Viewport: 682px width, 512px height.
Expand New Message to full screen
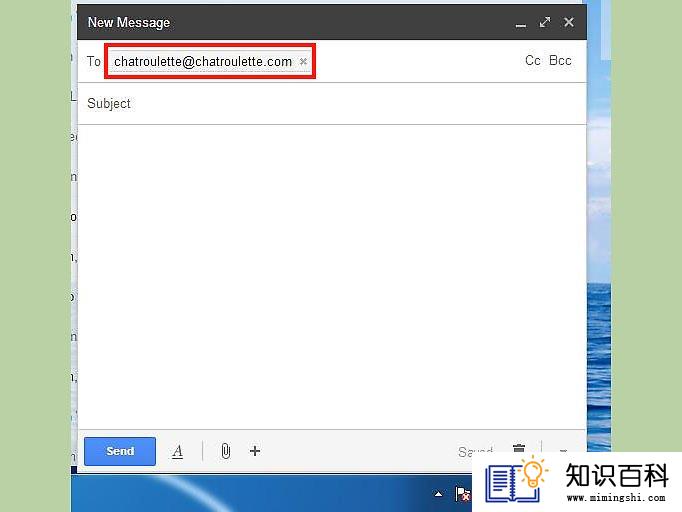(545, 22)
